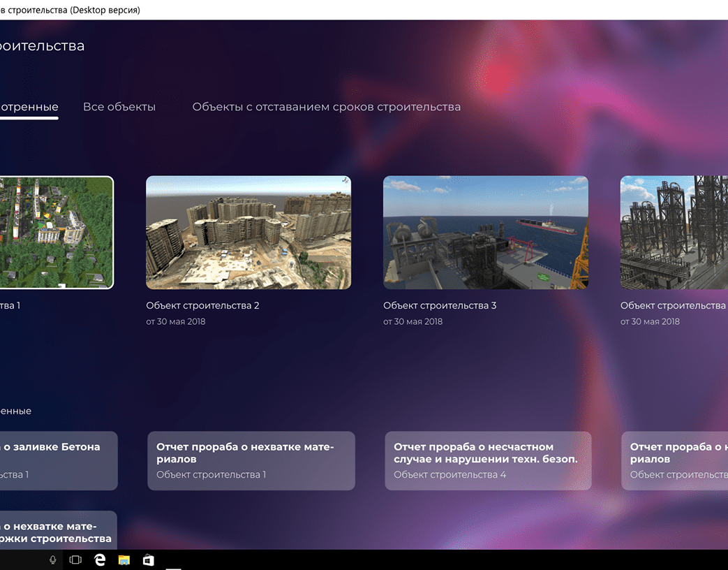This screenshot has width=728, height=570.
Task: Click the Microsoft Edge taskbar icon
Action: click(100, 560)
